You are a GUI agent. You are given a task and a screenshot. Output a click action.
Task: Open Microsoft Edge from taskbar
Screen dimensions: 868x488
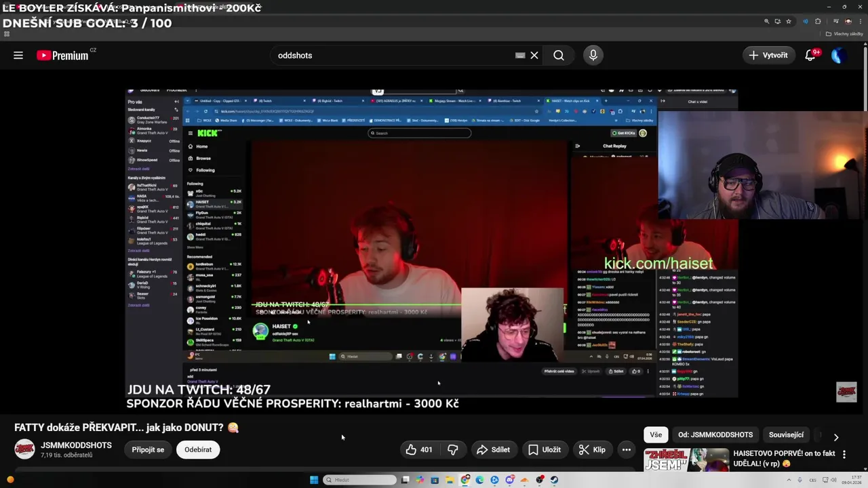pos(479,480)
